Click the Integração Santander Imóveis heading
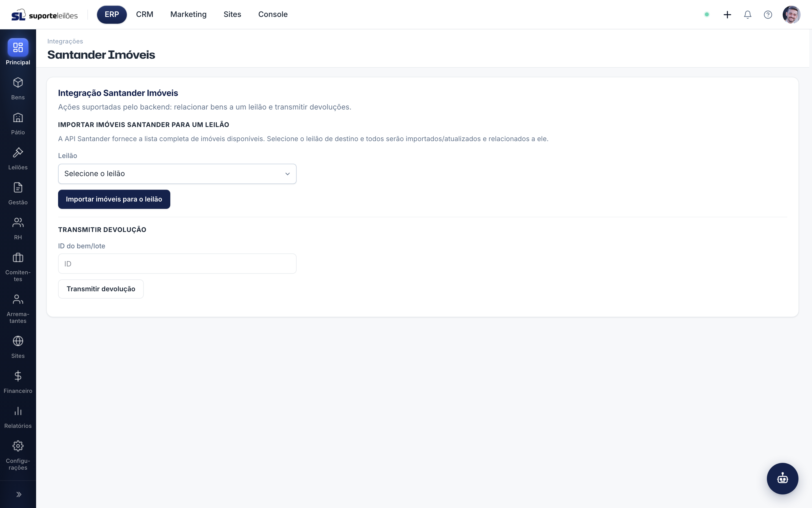Viewport: 812px width, 508px height. pos(118,93)
